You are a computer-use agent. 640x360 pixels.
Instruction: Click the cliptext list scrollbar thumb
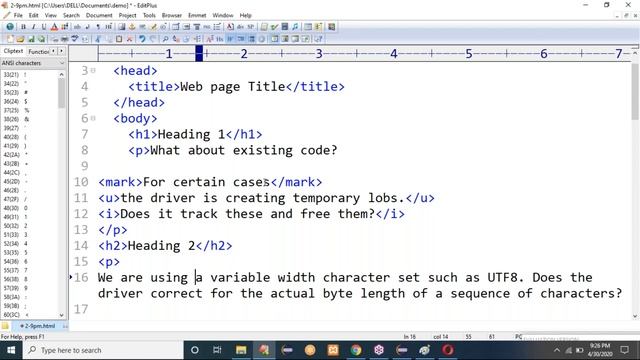pyautogui.click(x=62, y=93)
